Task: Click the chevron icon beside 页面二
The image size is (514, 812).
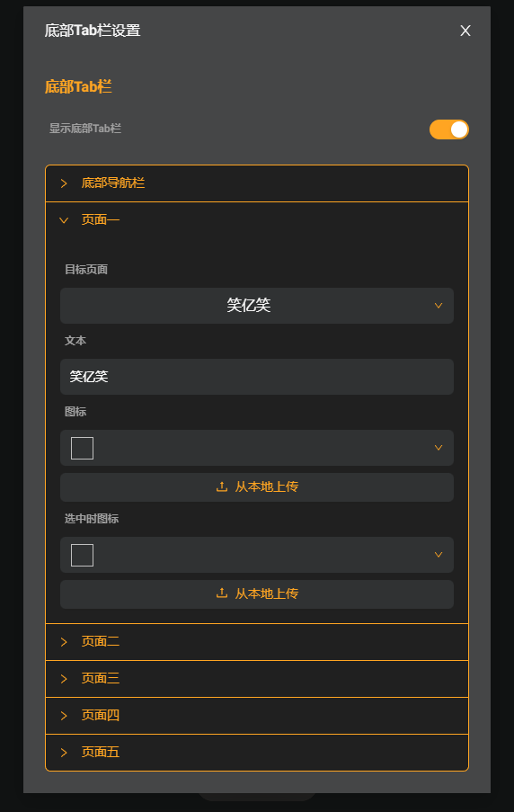Action: 64,642
